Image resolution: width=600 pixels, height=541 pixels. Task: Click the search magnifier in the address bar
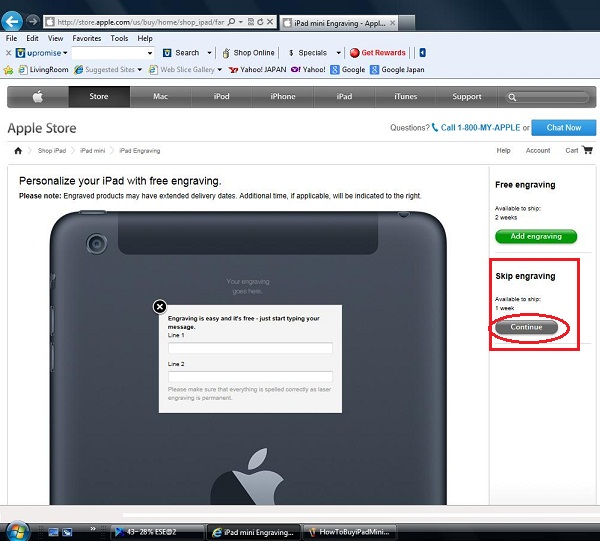click(x=231, y=22)
